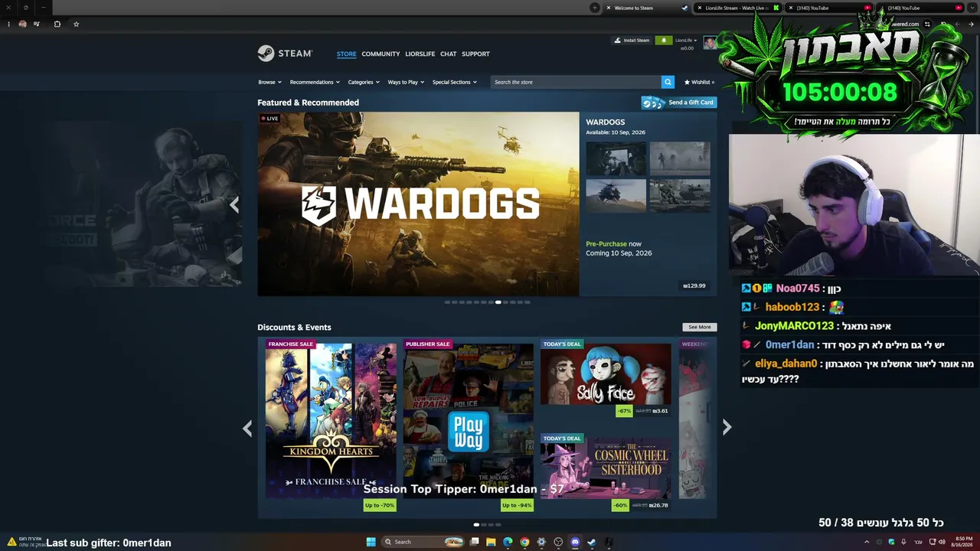Go to next Discounts & Events page

(x=727, y=428)
